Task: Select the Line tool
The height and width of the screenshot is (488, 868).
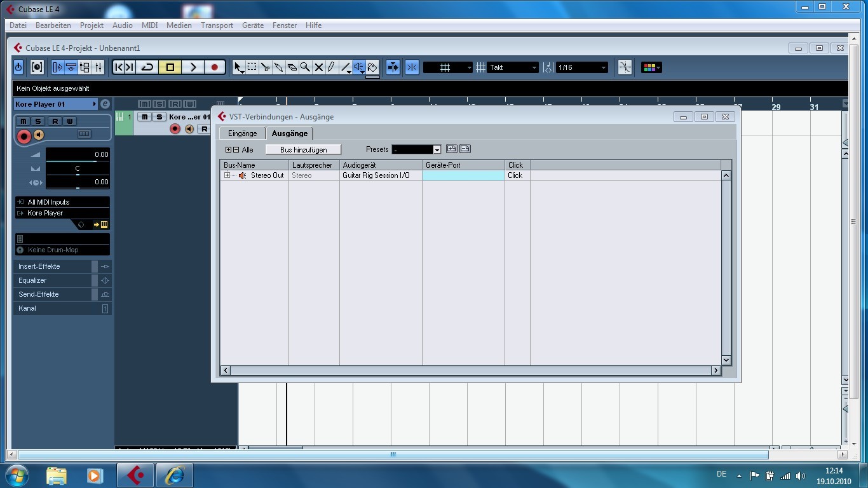Action: point(346,67)
